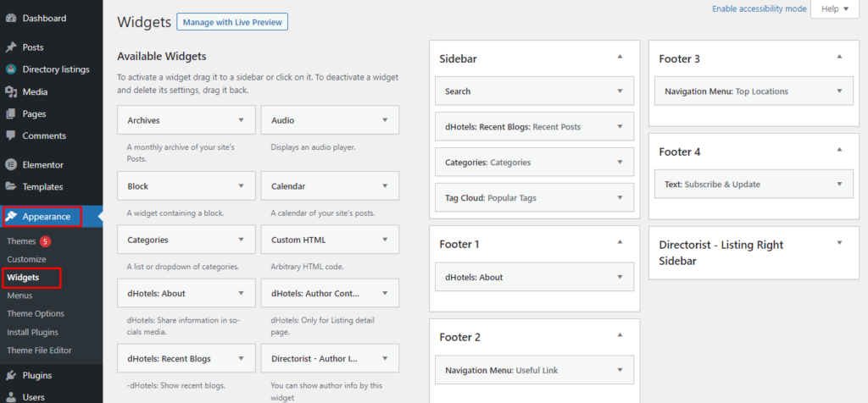868x403 pixels.
Task: Click the Posts pin icon
Action: tap(10, 47)
